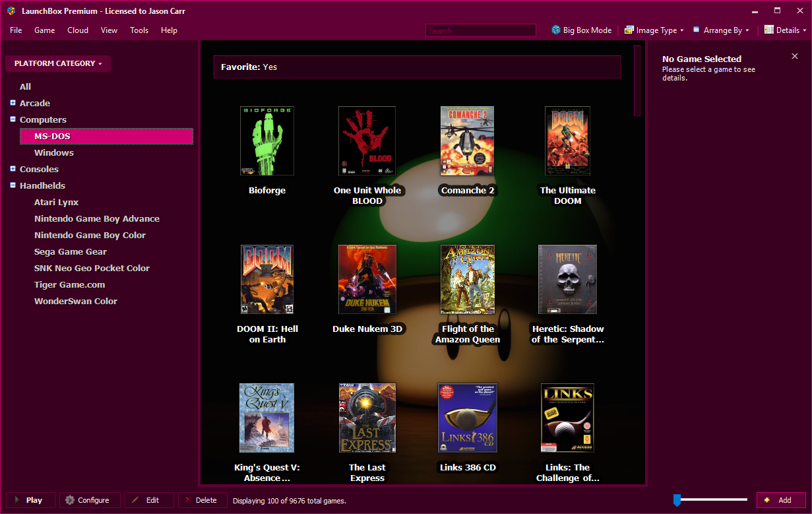Select the Bioforge box art
812x514 pixels.
(x=267, y=141)
